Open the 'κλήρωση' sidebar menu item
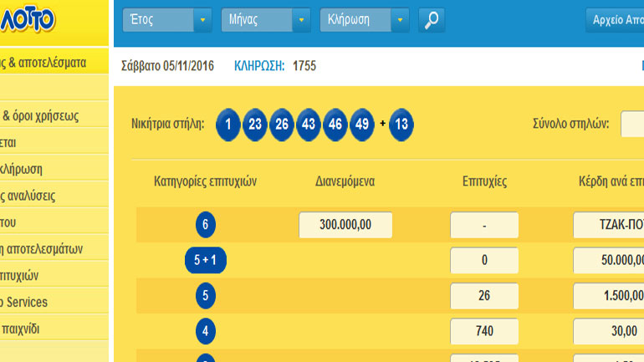Image resolution: width=644 pixels, height=362 pixels. point(54,169)
